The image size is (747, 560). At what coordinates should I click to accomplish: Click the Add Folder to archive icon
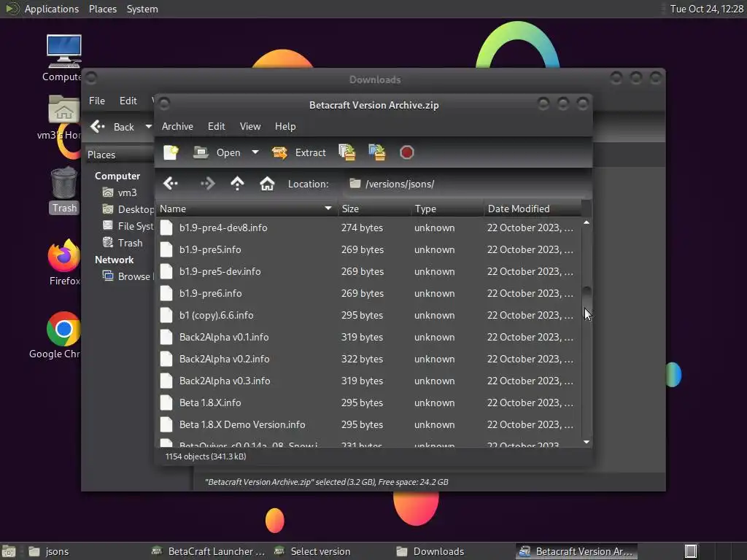(377, 152)
